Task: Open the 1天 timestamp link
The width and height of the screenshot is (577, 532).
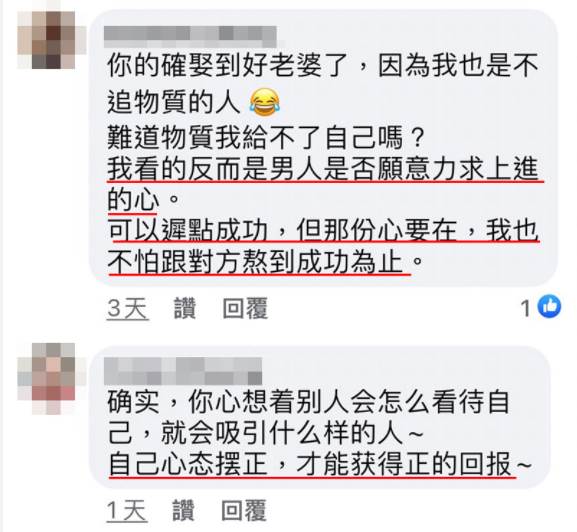Action: [127, 511]
